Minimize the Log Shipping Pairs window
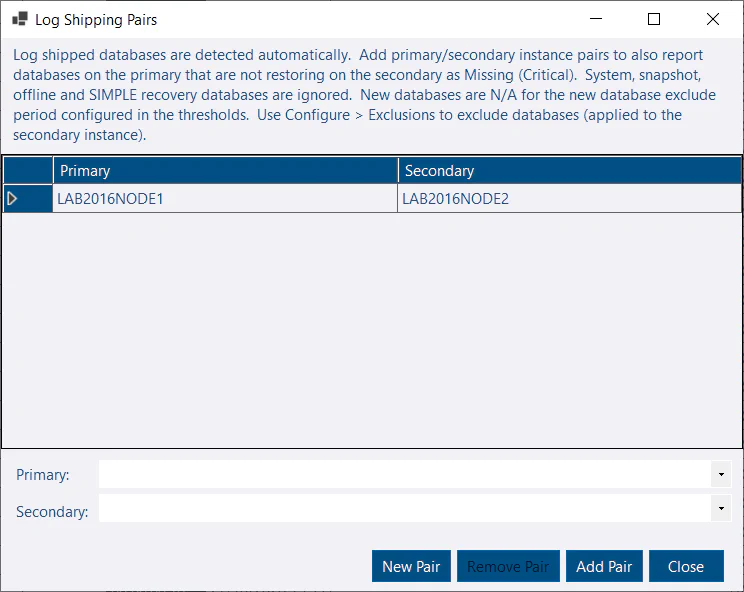This screenshot has width=744, height=592. click(596, 19)
